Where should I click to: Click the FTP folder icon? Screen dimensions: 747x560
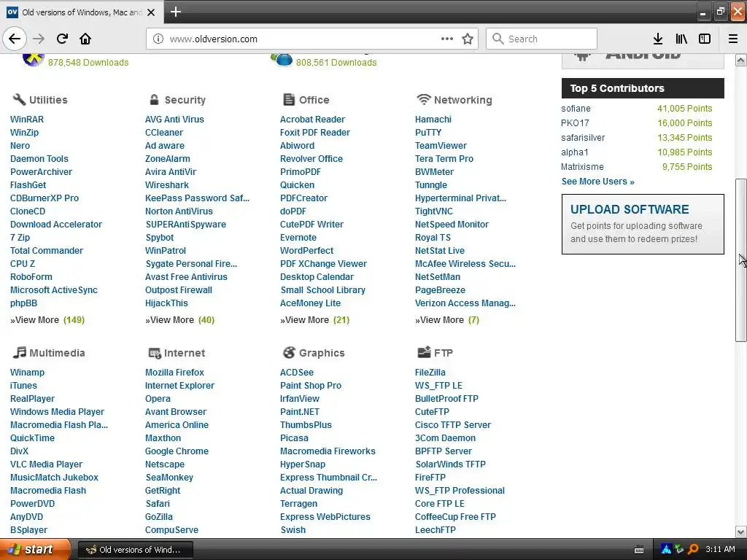tap(424, 352)
